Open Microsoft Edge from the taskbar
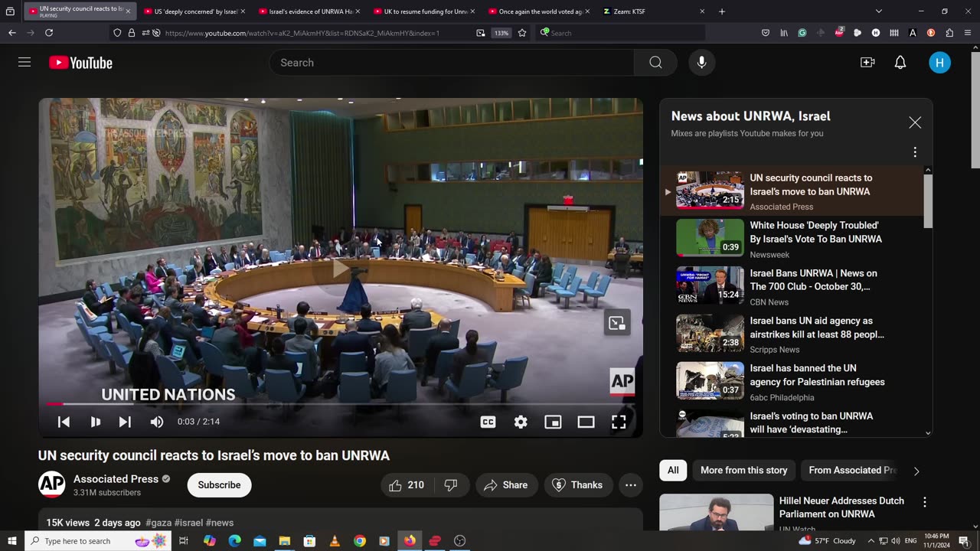This screenshot has width=980, height=551. [x=234, y=541]
